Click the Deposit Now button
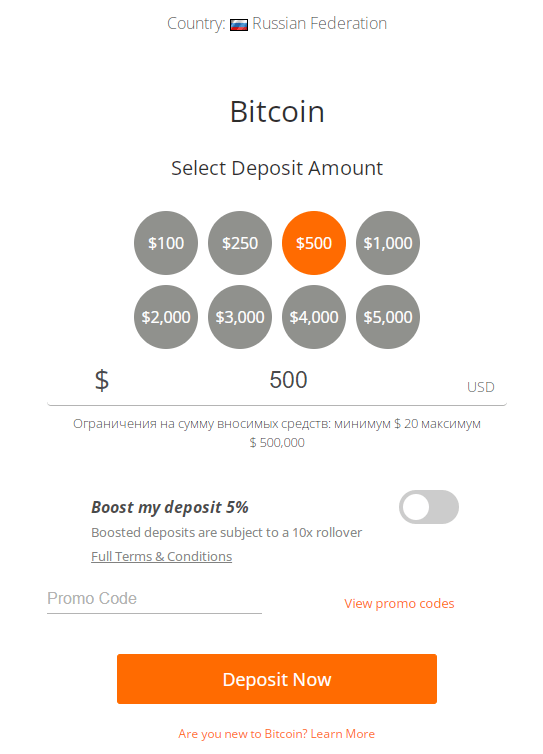Viewport: 543px width, 754px height. pos(277,679)
